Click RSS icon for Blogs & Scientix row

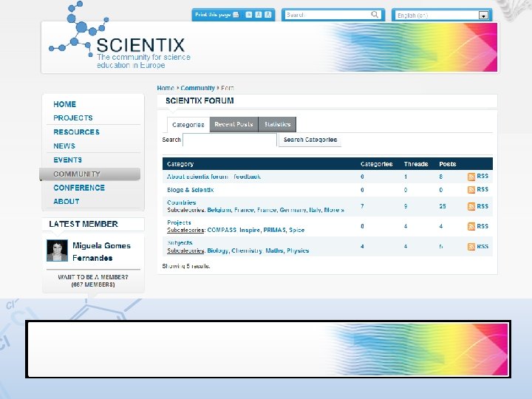471,190
